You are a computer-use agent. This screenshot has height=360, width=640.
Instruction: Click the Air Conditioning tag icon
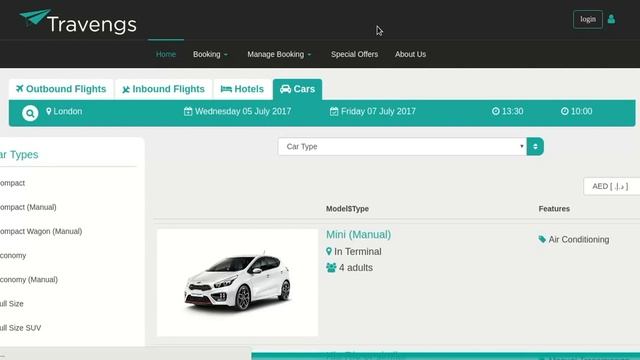[x=542, y=240]
